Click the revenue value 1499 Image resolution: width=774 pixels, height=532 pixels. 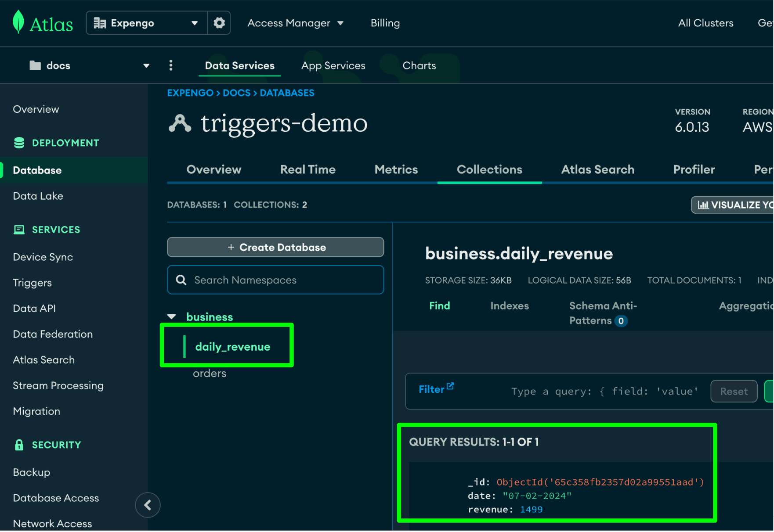pyautogui.click(x=531, y=510)
